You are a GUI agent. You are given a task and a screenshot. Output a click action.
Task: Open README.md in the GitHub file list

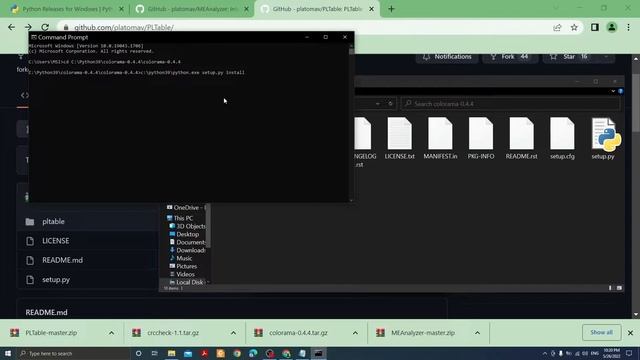tap(62, 260)
